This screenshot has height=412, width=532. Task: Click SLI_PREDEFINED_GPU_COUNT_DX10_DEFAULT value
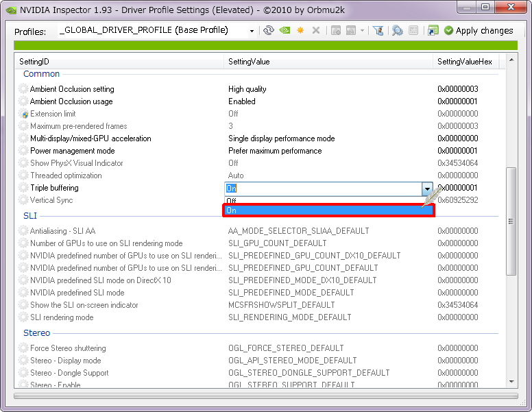[x=315, y=256]
